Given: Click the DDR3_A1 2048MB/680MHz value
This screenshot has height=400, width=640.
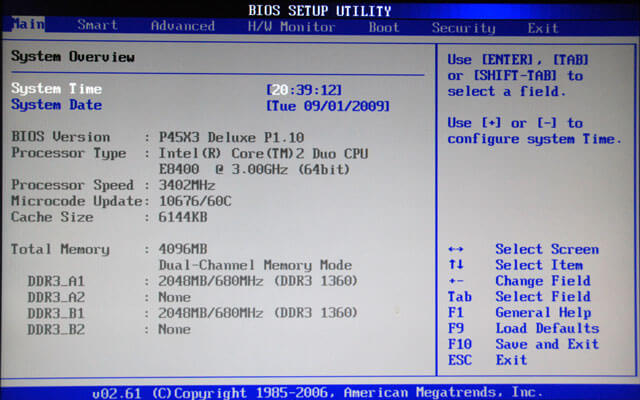Looking at the screenshot, I should pyautogui.click(x=258, y=281).
